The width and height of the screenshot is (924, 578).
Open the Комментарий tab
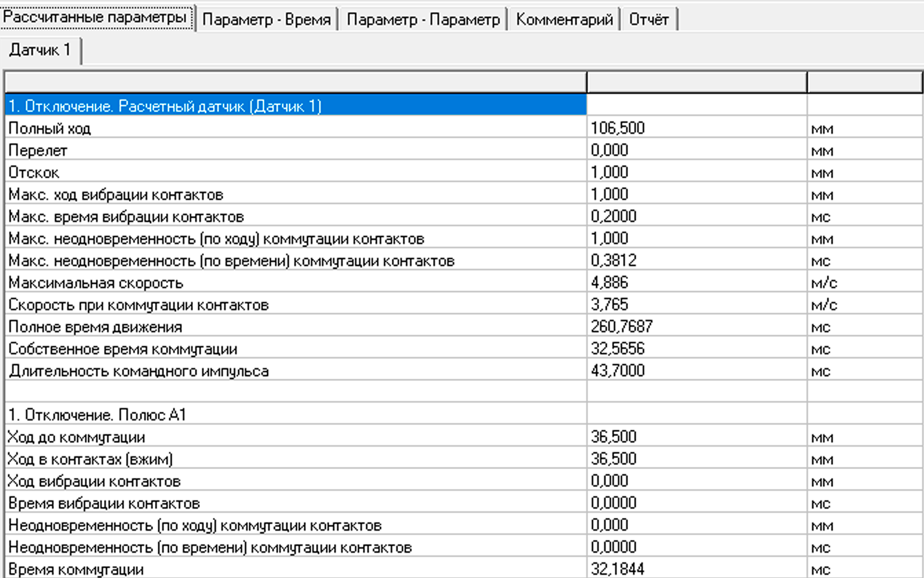(x=564, y=20)
